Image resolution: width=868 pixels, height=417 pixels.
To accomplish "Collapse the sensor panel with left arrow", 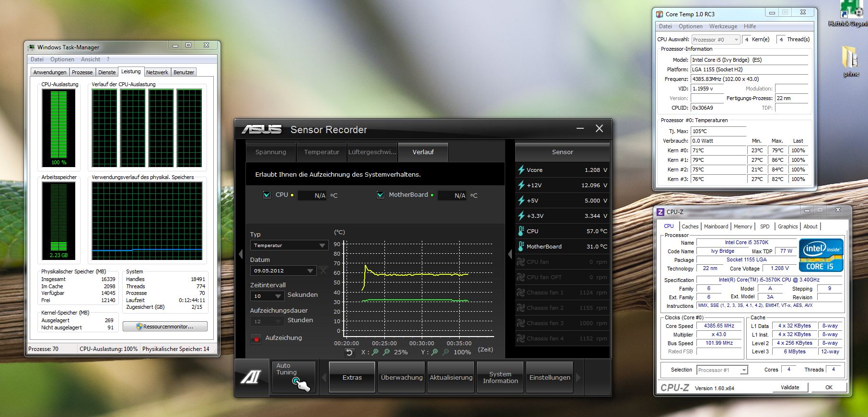I will (510, 254).
